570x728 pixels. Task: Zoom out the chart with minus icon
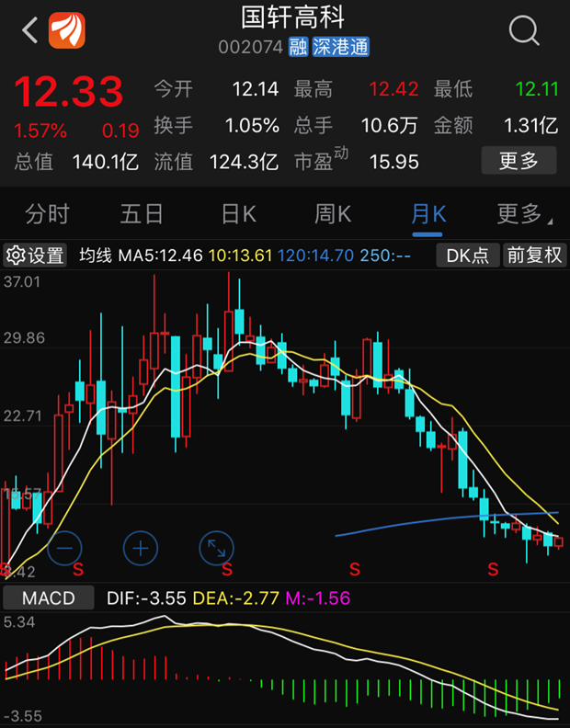tap(64, 549)
